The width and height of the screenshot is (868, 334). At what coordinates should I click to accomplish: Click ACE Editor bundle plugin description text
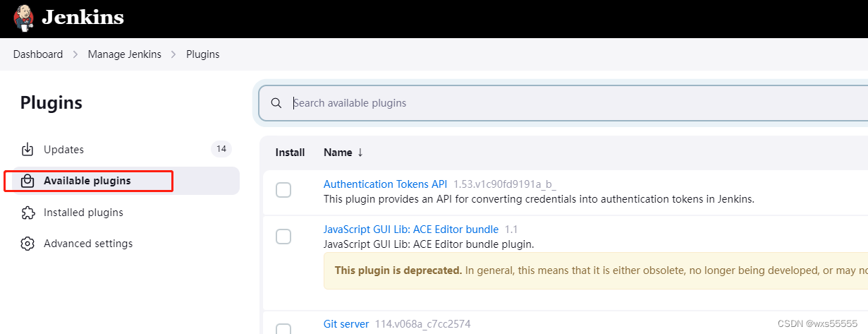pos(429,244)
